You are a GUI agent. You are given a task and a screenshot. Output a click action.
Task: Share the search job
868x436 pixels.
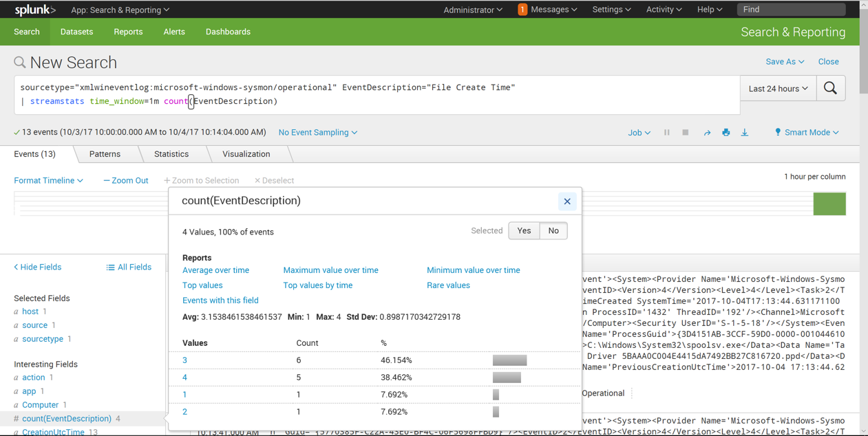707,133
